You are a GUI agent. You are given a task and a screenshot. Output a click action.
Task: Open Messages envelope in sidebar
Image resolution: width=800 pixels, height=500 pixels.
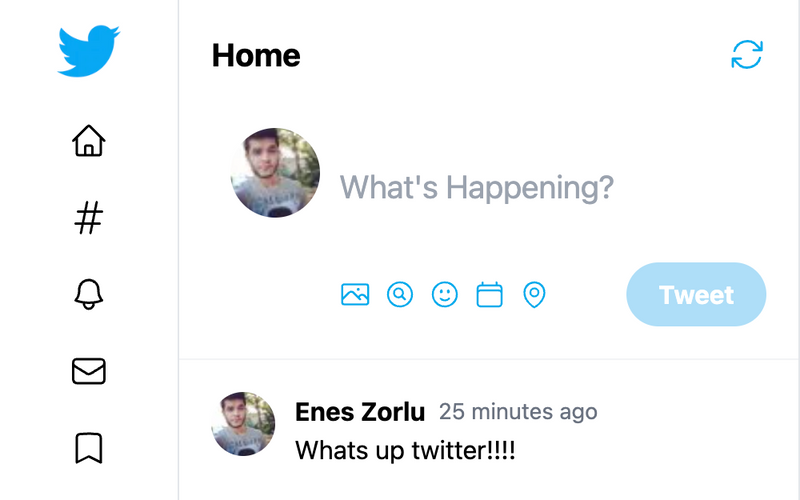(x=89, y=371)
